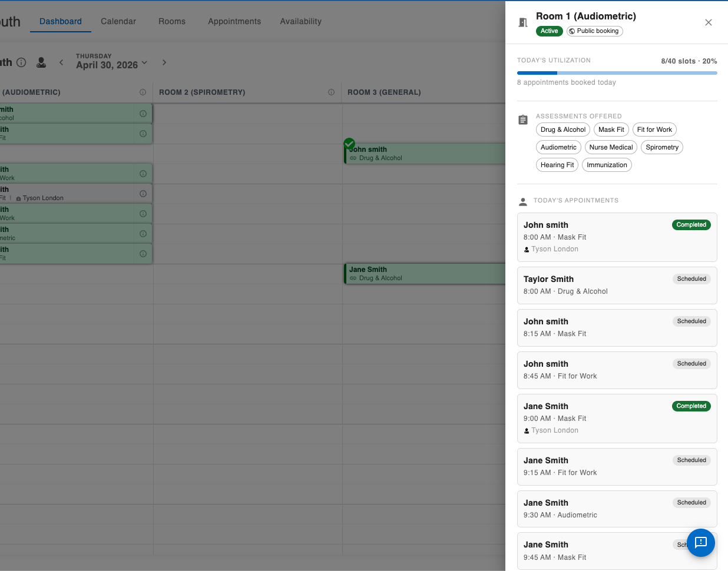Go to next day with right arrow

tap(164, 62)
